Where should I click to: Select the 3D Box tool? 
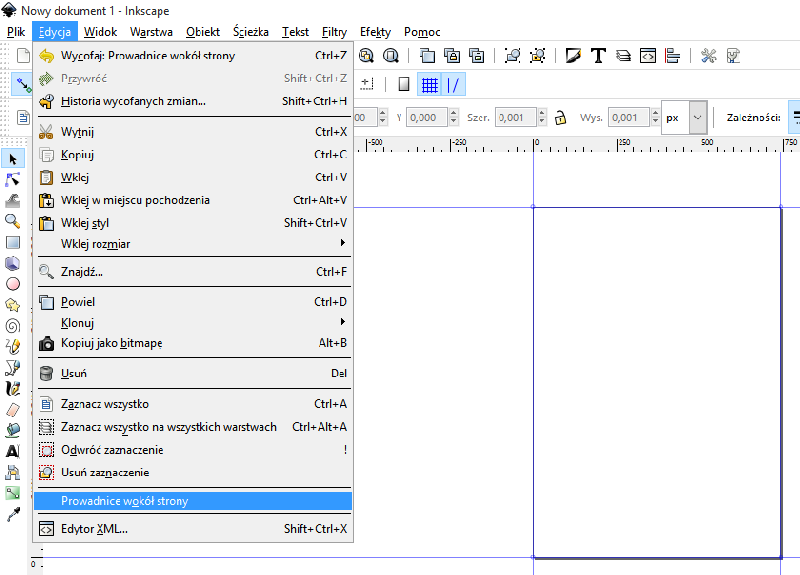(x=13, y=263)
